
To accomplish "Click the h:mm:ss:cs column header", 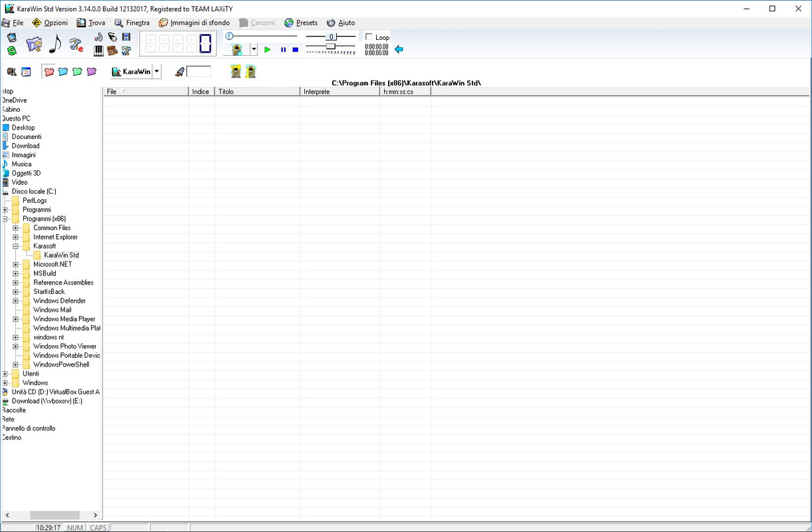I will (405, 92).
